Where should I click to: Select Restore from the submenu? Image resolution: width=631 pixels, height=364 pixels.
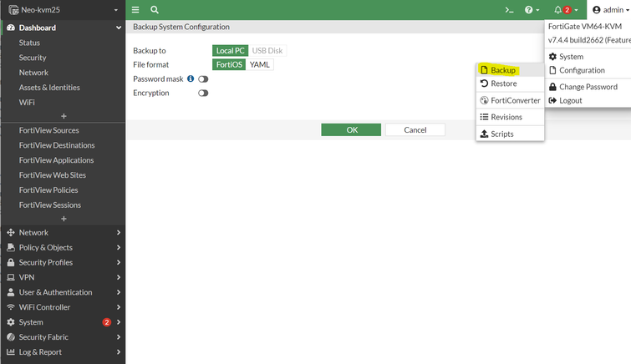pyautogui.click(x=510, y=83)
